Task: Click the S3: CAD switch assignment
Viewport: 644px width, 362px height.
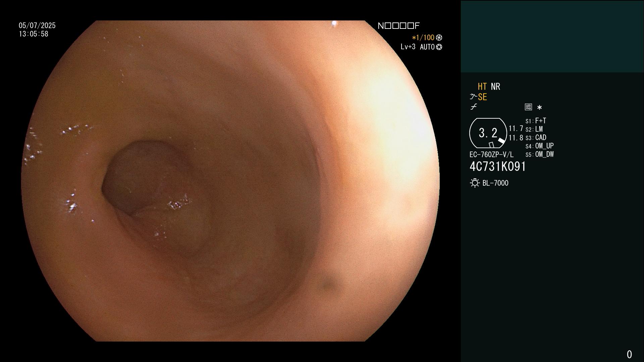Action: click(x=536, y=138)
